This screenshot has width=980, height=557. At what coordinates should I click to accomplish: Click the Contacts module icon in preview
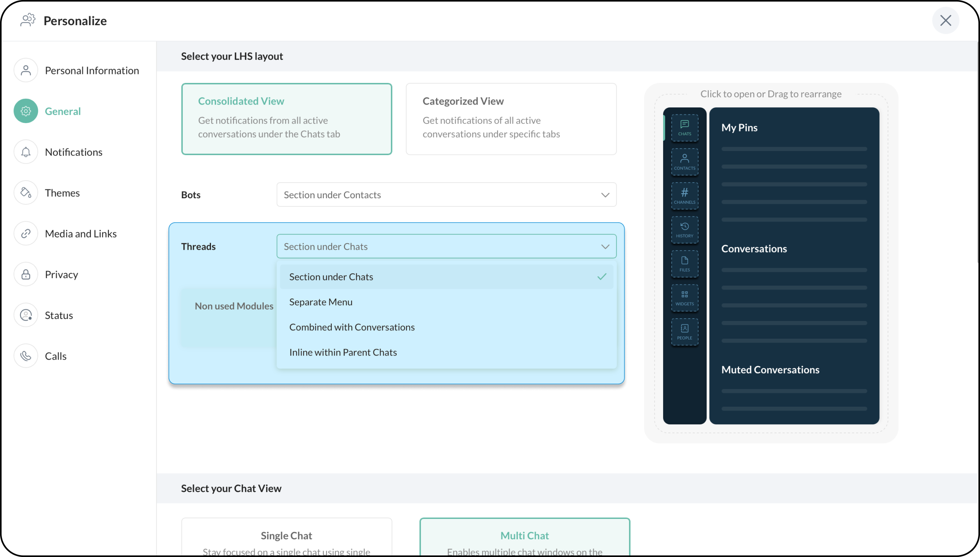coord(684,162)
